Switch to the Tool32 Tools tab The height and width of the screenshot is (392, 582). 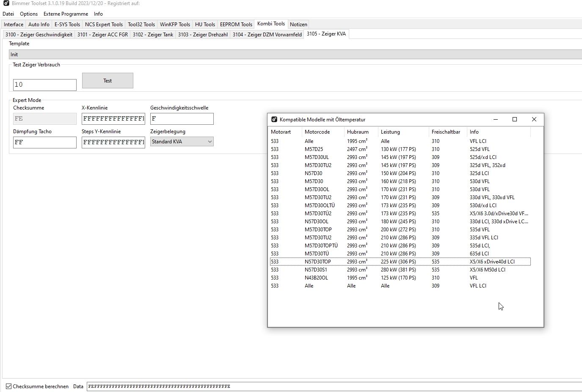(x=141, y=25)
